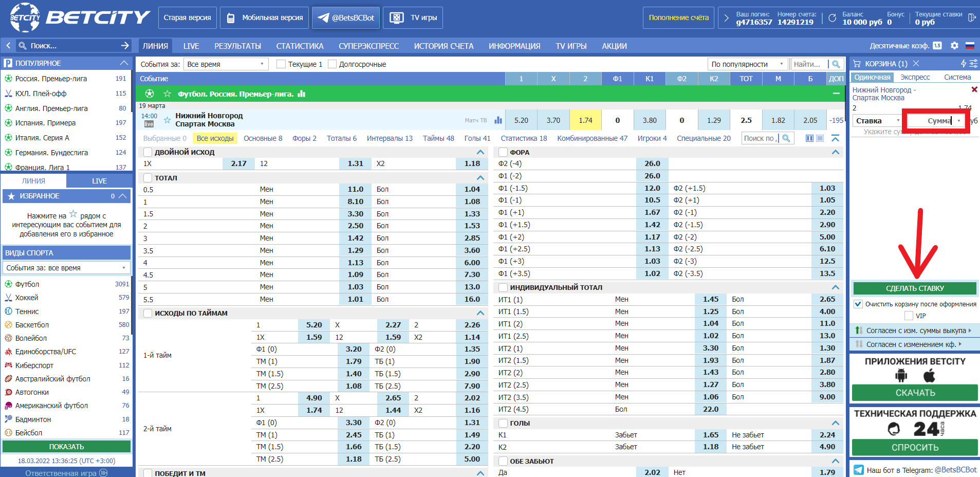Check the ФОРА section checkbox
The height and width of the screenshot is (477, 980).
pos(503,152)
